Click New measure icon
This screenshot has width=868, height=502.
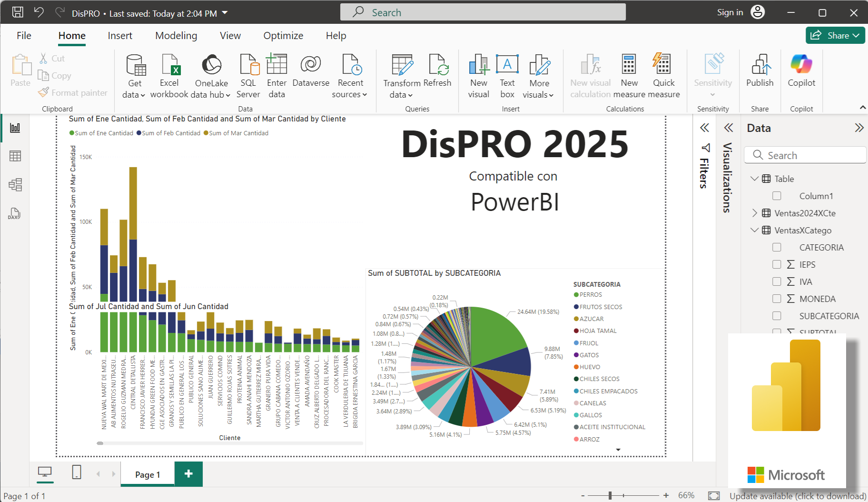[x=629, y=64]
